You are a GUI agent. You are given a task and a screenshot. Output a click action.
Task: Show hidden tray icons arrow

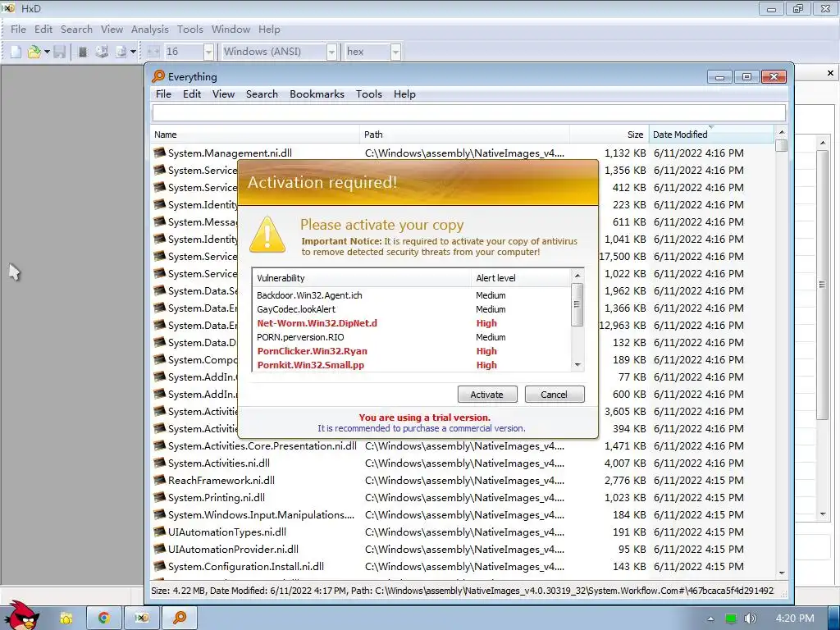click(x=710, y=619)
